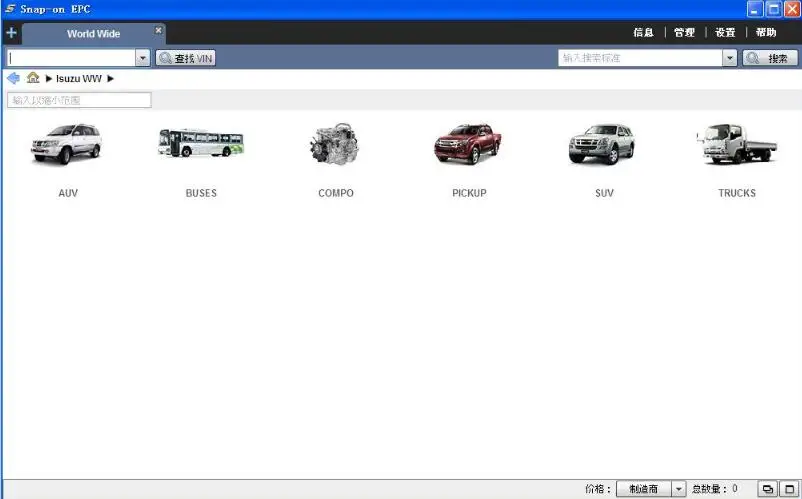The image size is (802, 499).
Task: Click into the VIN input field
Action: click(x=71, y=58)
